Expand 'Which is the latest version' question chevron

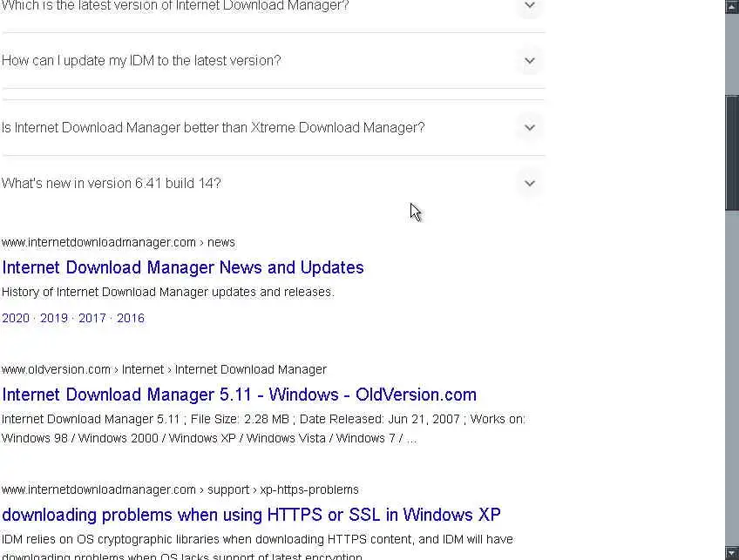pyautogui.click(x=530, y=5)
